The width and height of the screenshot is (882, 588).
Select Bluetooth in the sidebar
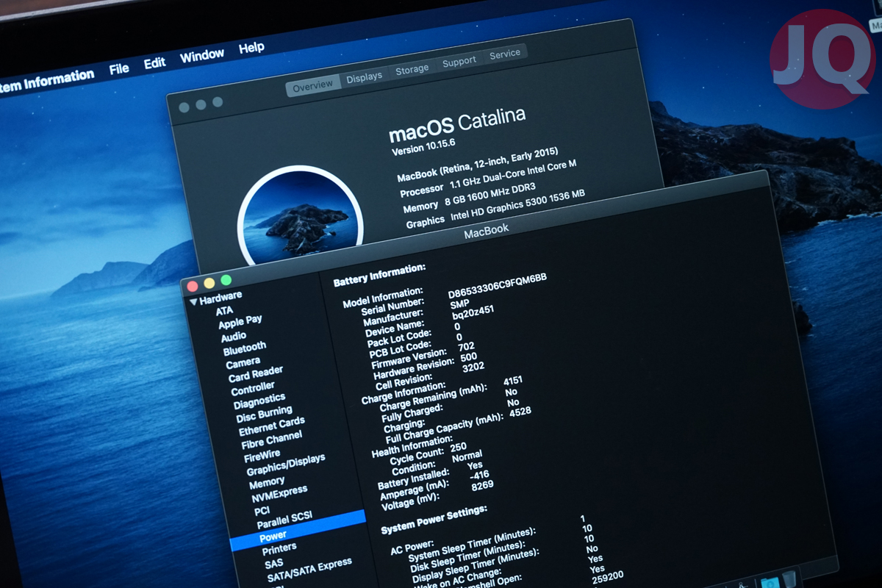pyautogui.click(x=245, y=348)
